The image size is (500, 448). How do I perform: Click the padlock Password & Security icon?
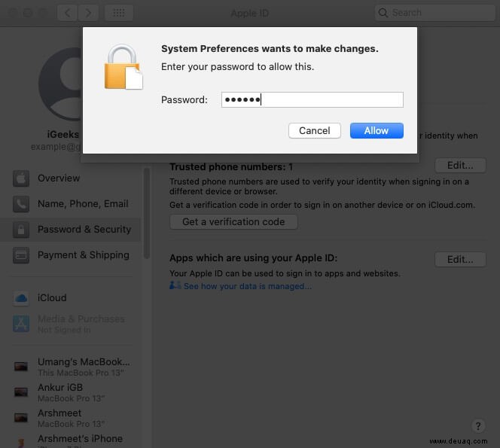tap(21, 230)
